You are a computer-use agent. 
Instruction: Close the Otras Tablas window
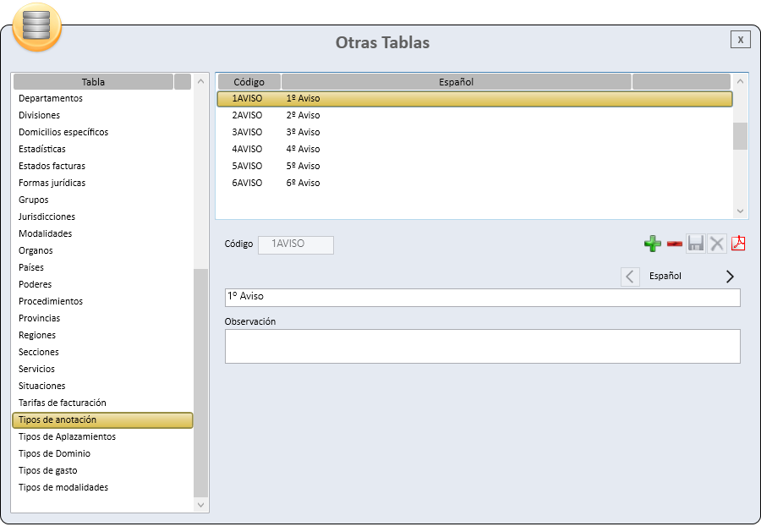[740, 40]
